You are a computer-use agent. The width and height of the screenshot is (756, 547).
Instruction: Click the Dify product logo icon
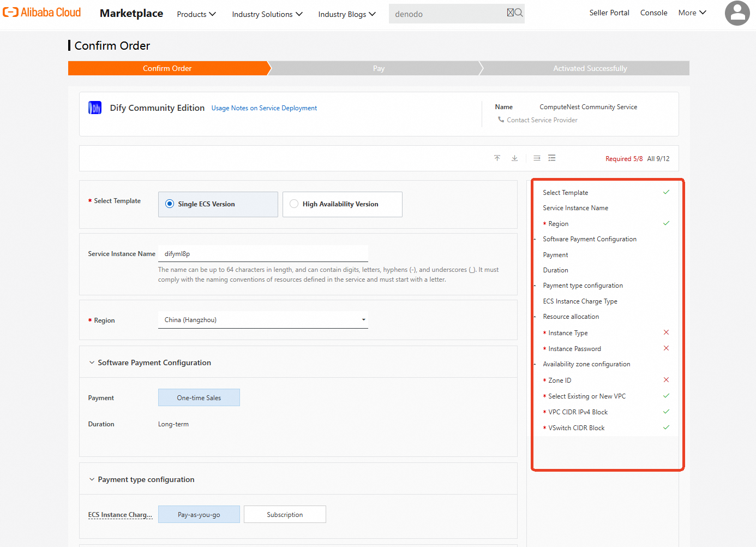(x=95, y=108)
